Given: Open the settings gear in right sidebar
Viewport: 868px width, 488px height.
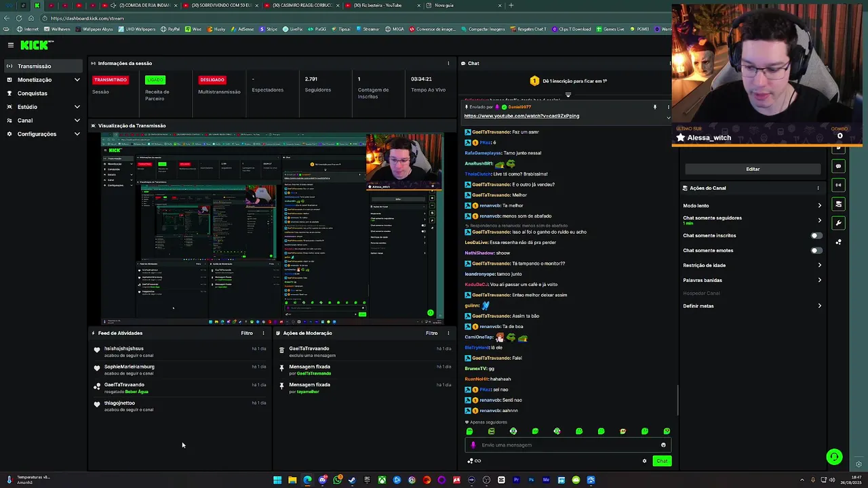Looking at the screenshot, I should click(859, 464).
